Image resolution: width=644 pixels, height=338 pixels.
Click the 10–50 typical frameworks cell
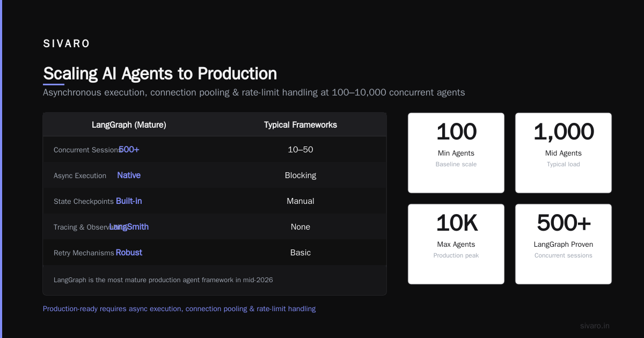(301, 150)
